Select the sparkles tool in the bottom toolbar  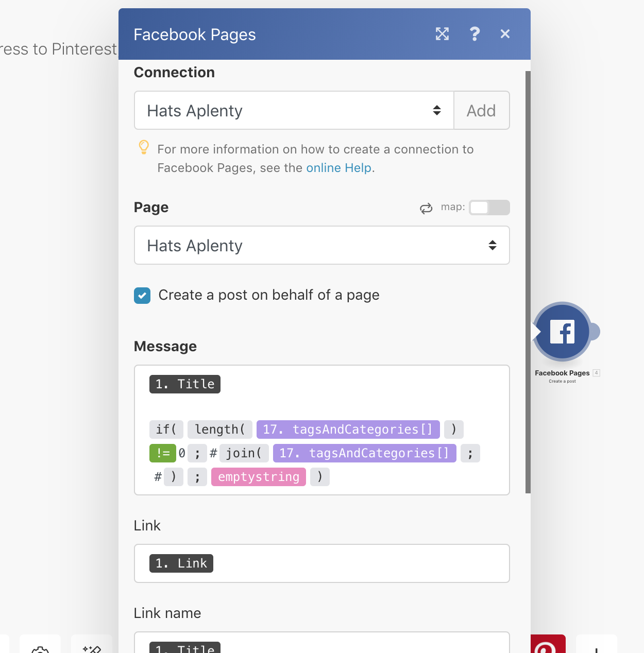92,650
